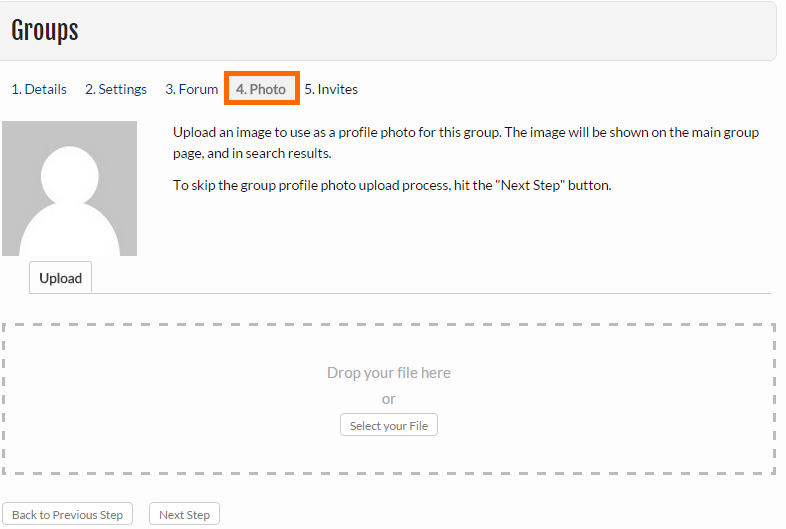Click the avatar silhouette's round head
The width and height of the screenshot is (786, 529).
click(69, 175)
